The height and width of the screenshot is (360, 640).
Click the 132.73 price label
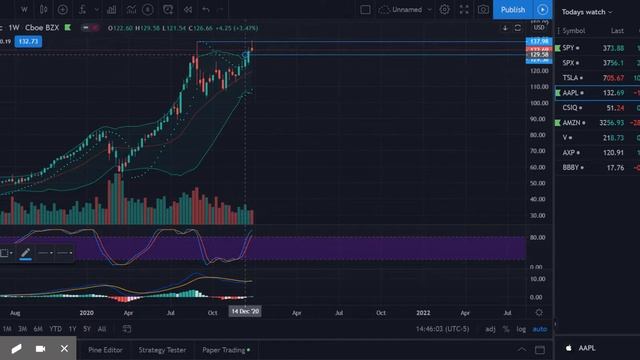(x=28, y=41)
